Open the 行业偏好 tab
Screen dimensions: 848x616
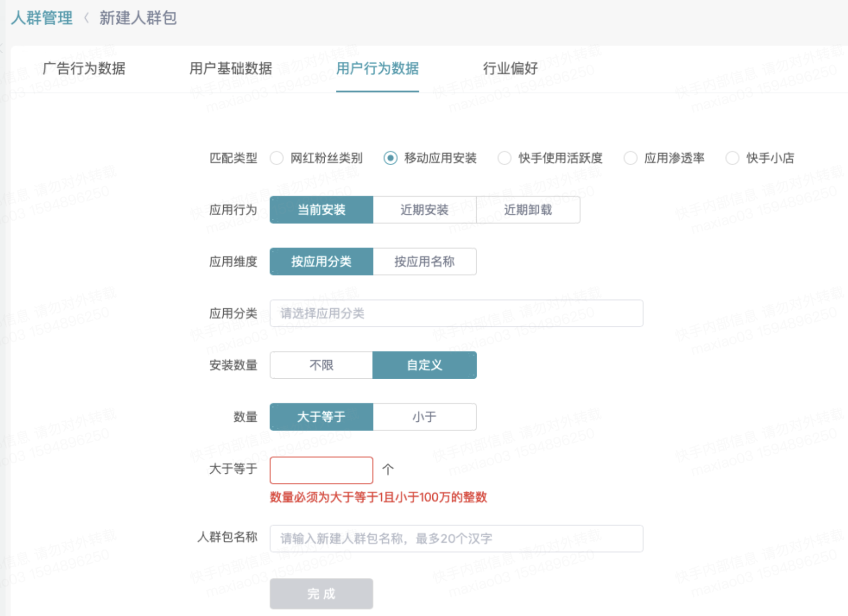pyautogui.click(x=510, y=68)
